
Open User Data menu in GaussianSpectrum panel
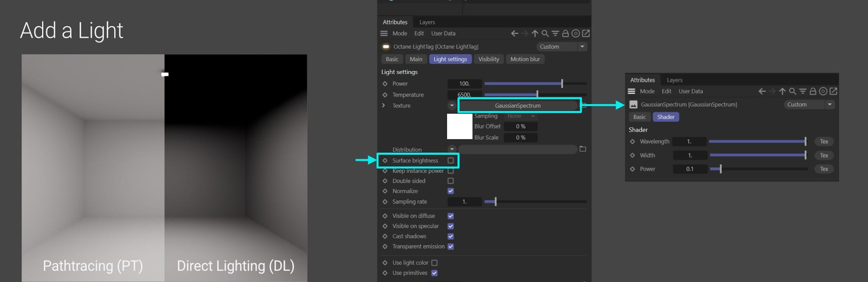pyautogui.click(x=690, y=91)
